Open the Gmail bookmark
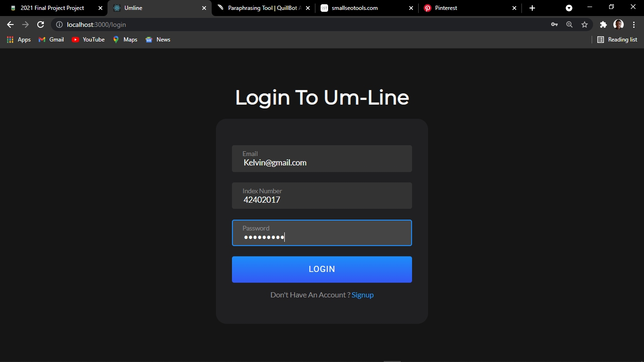644x362 pixels. (x=50, y=40)
